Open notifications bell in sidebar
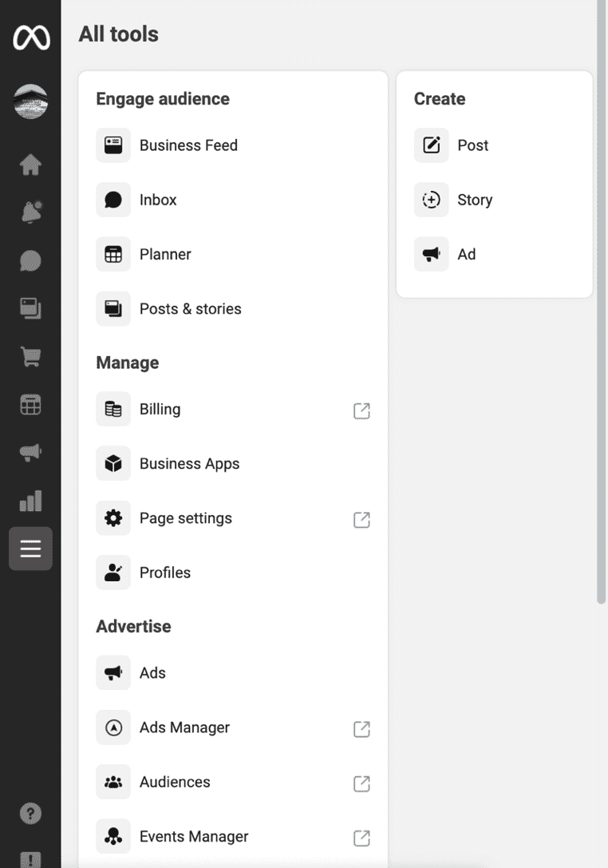Image resolution: width=608 pixels, height=868 pixels. pos(32,212)
